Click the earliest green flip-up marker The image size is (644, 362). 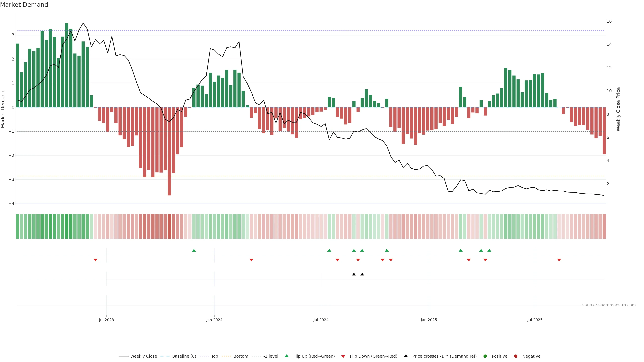194,250
